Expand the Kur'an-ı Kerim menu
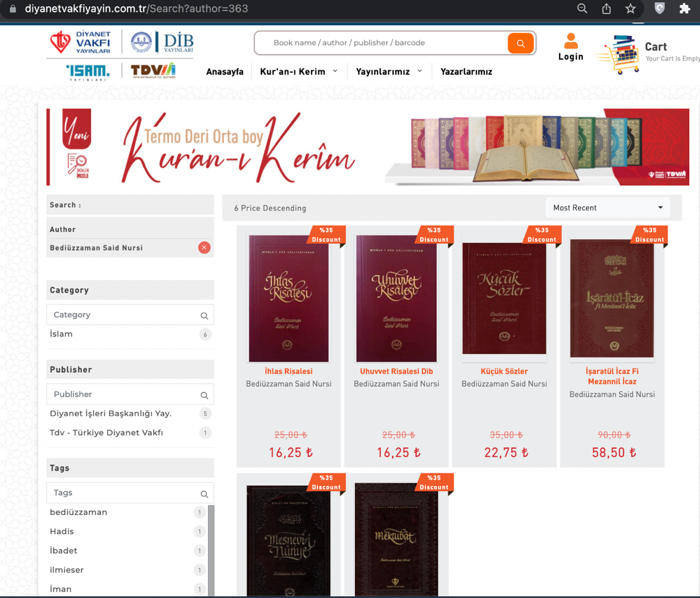This screenshot has width=700, height=598. [299, 72]
